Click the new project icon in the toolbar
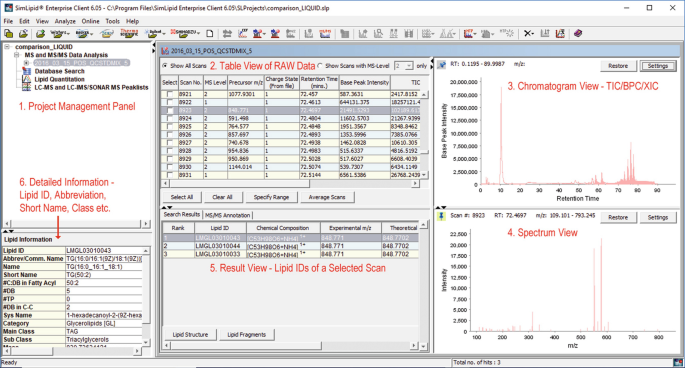This screenshot has height=368, width=685. click(x=8, y=34)
